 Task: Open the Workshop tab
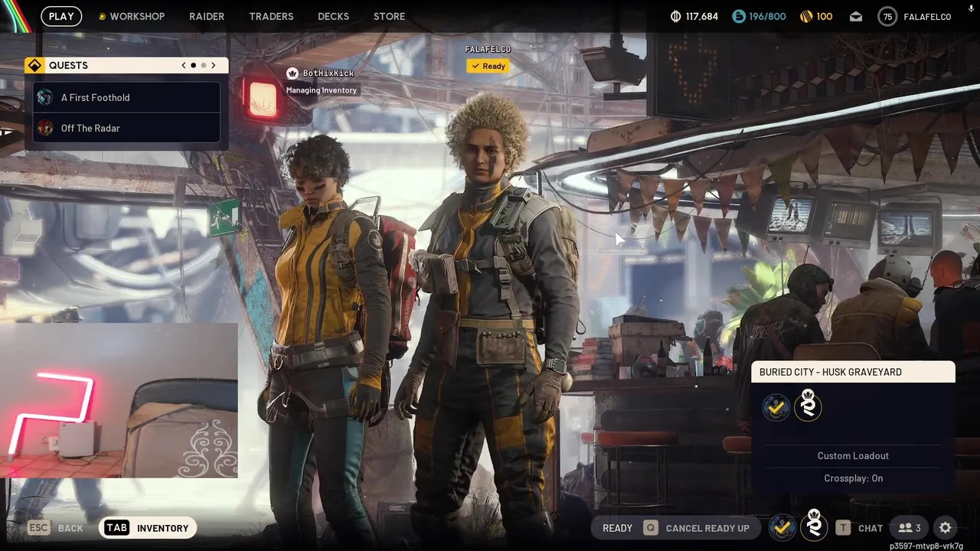pos(137,16)
